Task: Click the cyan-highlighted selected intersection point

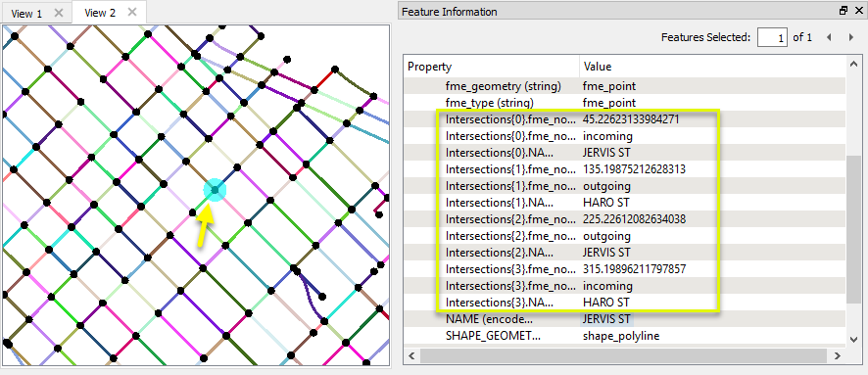Action: [x=215, y=190]
